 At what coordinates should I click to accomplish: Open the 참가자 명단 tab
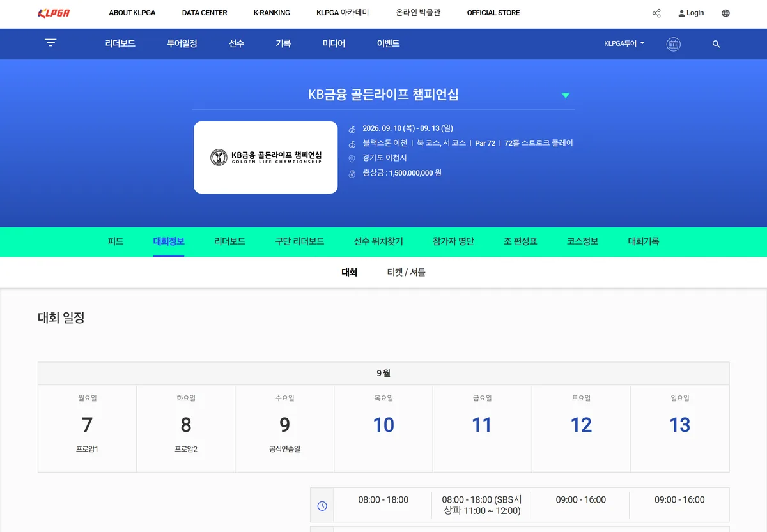tap(453, 241)
